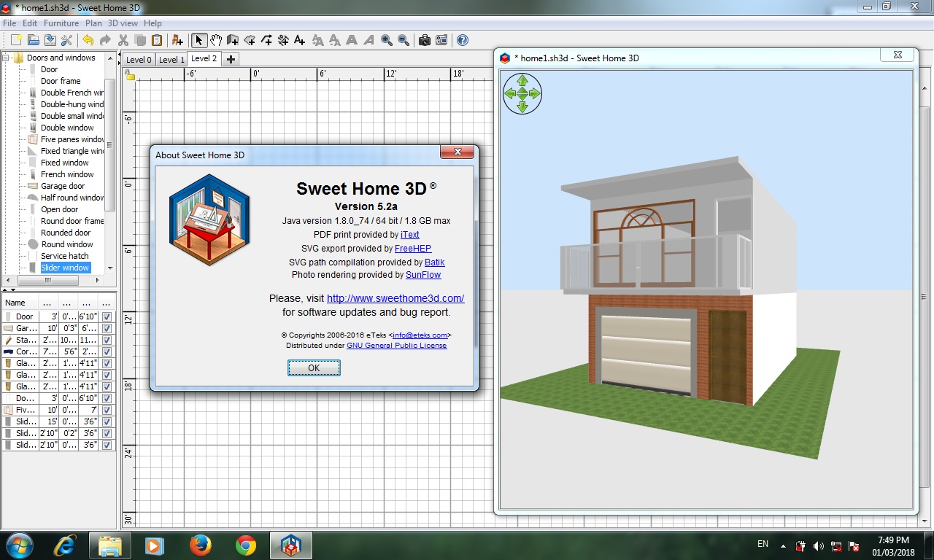934x560 pixels.
Task: Click OK in the About dialog
Action: tap(314, 367)
